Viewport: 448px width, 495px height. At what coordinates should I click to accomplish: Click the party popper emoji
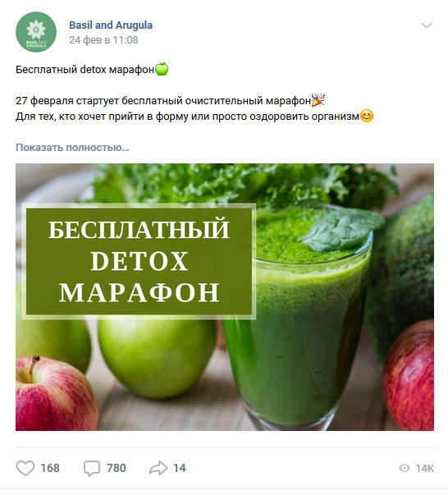pyautogui.click(x=318, y=100)
